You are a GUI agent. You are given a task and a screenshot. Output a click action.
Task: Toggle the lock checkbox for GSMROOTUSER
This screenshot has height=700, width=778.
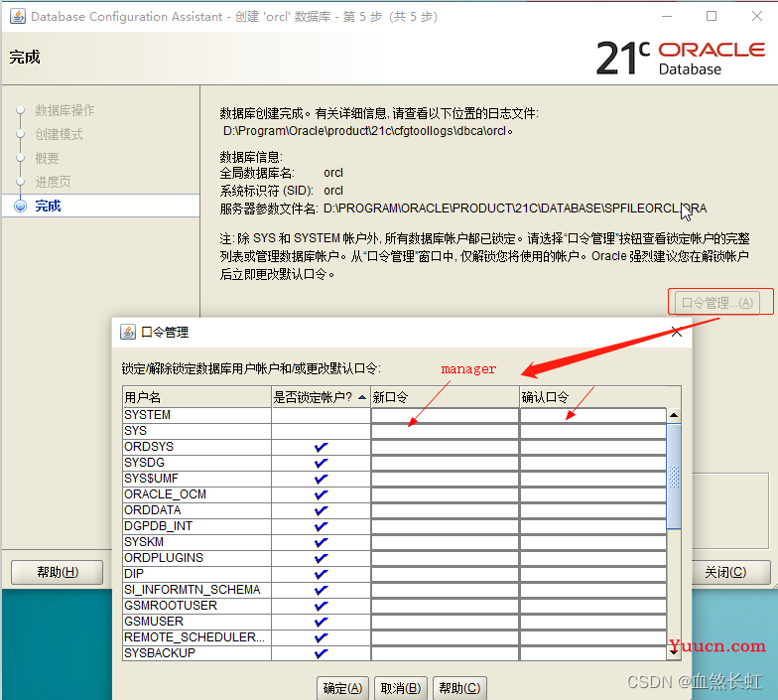tap(322, 606)
